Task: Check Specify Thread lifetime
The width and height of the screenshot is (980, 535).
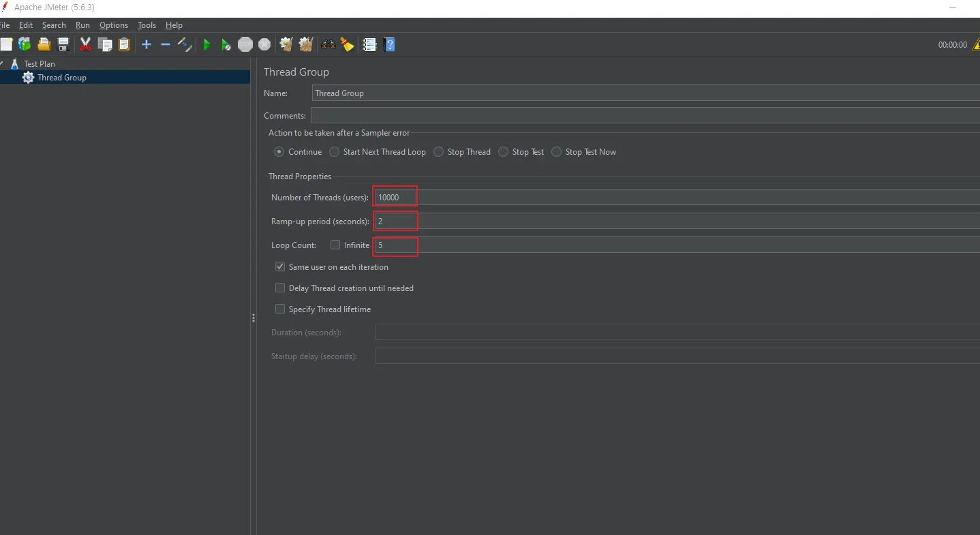Action: click(x=280, y=309)
